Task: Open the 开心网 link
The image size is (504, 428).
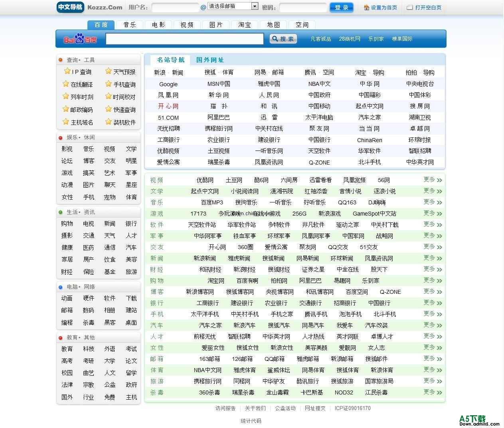Action: coord(168,106)
